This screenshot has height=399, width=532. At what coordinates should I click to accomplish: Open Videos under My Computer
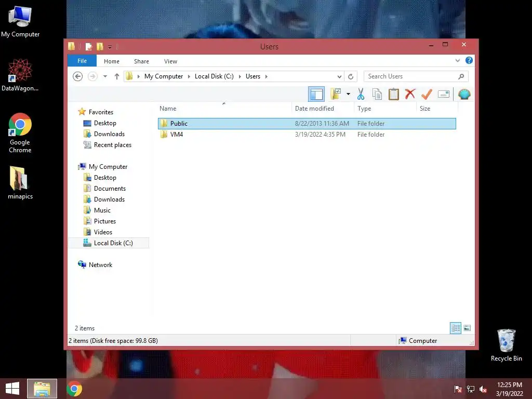point(103,232)
